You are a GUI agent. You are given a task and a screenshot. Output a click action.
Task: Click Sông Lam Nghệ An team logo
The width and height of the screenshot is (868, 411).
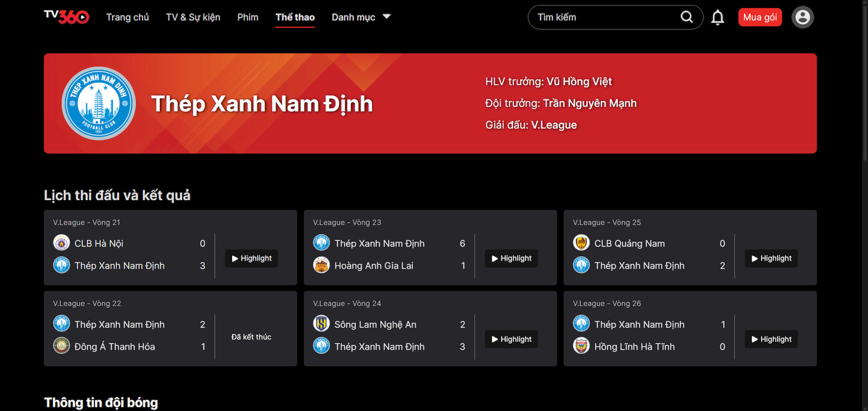coord(321,324)
